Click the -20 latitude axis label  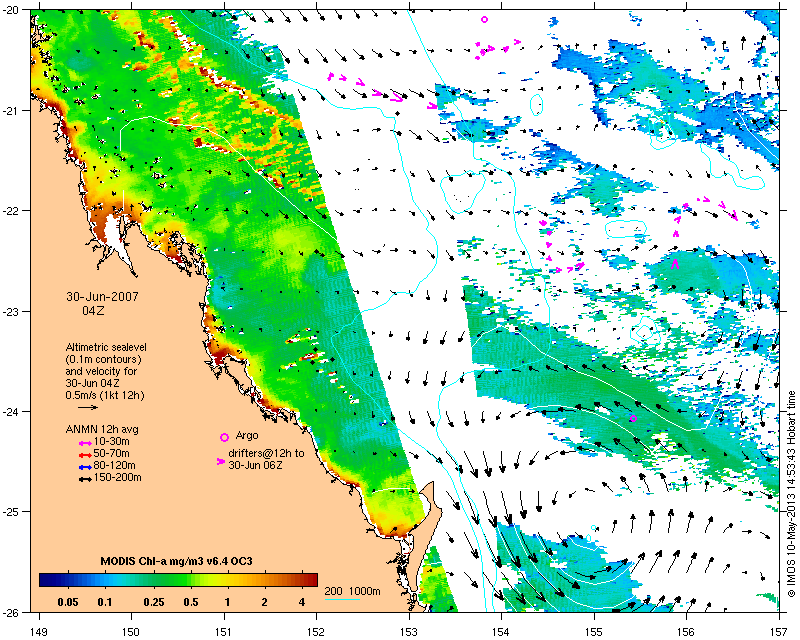point(10,10)
